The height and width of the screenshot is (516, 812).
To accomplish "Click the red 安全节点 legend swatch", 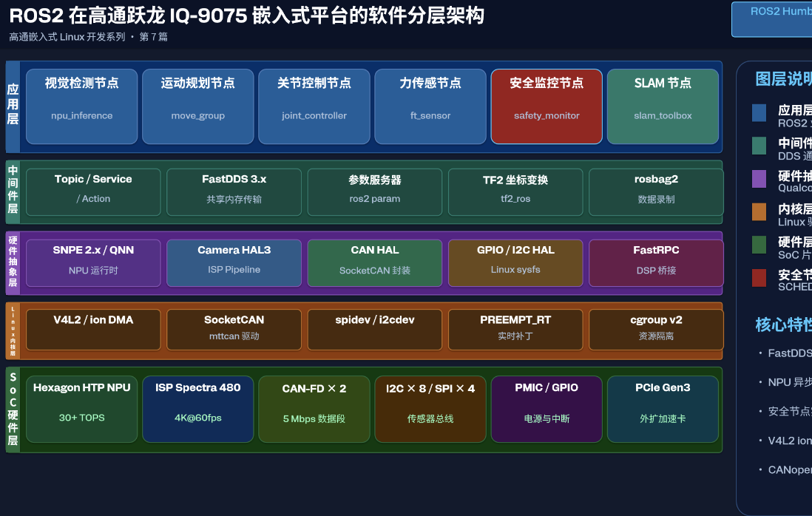I will [759, 278].
